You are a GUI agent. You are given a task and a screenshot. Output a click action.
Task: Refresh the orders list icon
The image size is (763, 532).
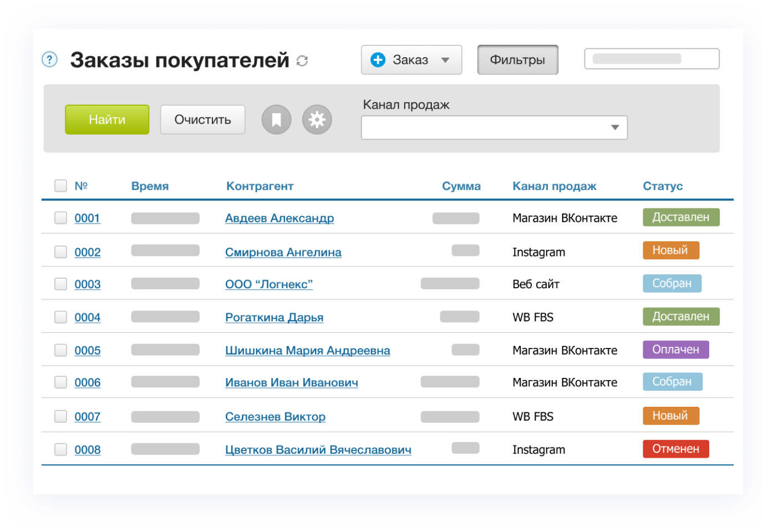302,60
